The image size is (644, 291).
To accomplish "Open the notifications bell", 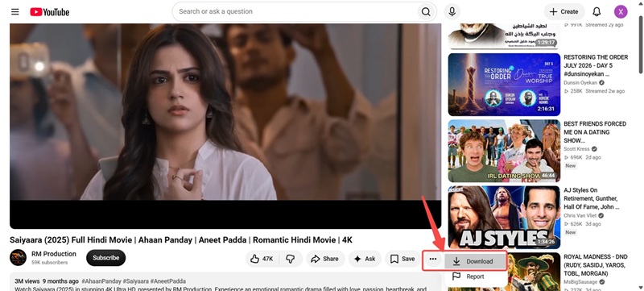I will pyautogui.click(x=597, y=11).
